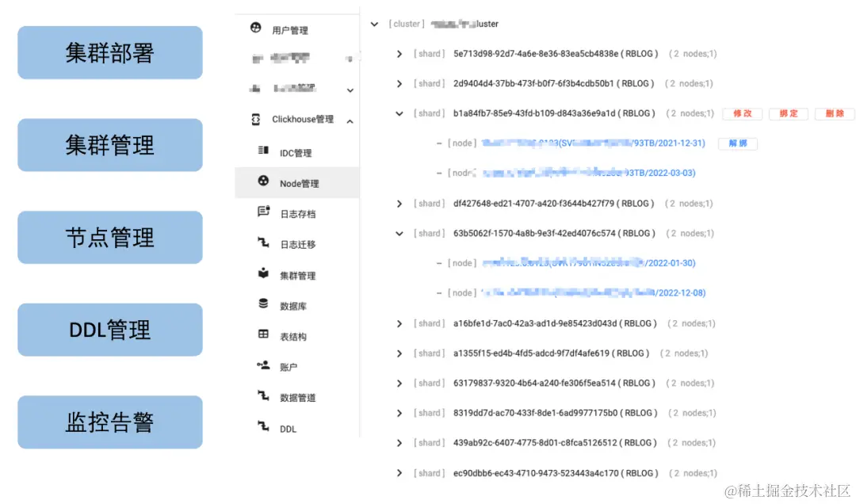Open 日志迁移 menu item

tap(297, 245)
